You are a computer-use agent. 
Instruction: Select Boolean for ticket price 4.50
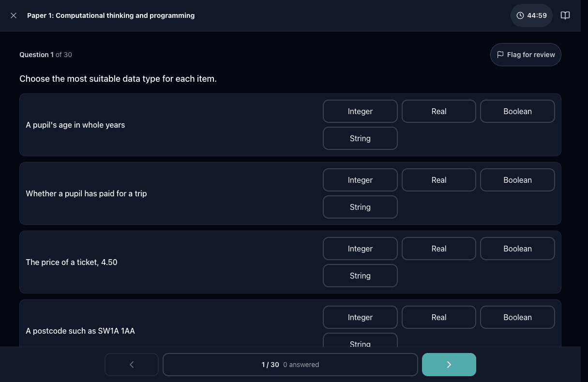pos(517,249)
